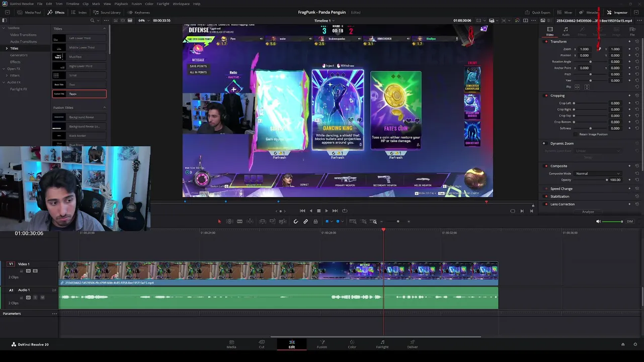This screenshot has width=644, height=362.
Task: Click the timeline zoom-in plus icon
Action: click(x=409, y=222)
